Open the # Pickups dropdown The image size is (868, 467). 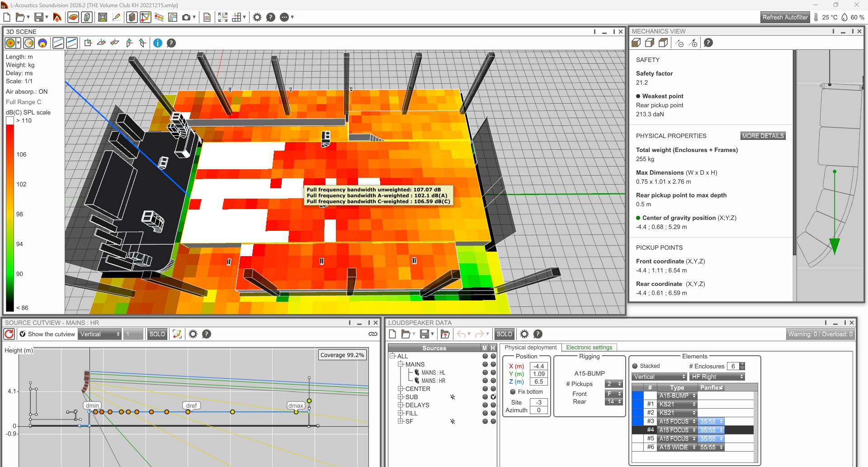pos(614,384)
